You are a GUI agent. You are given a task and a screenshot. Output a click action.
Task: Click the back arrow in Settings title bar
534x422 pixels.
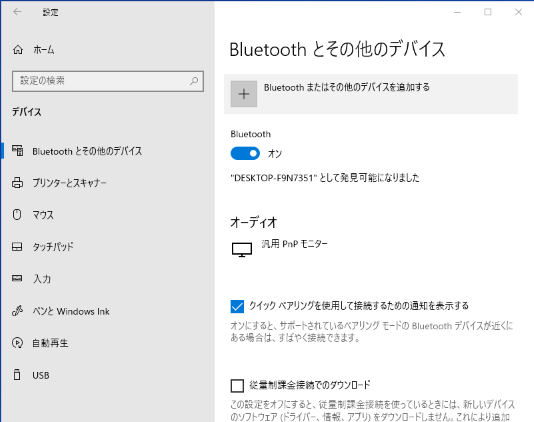[x=17, y=12]
